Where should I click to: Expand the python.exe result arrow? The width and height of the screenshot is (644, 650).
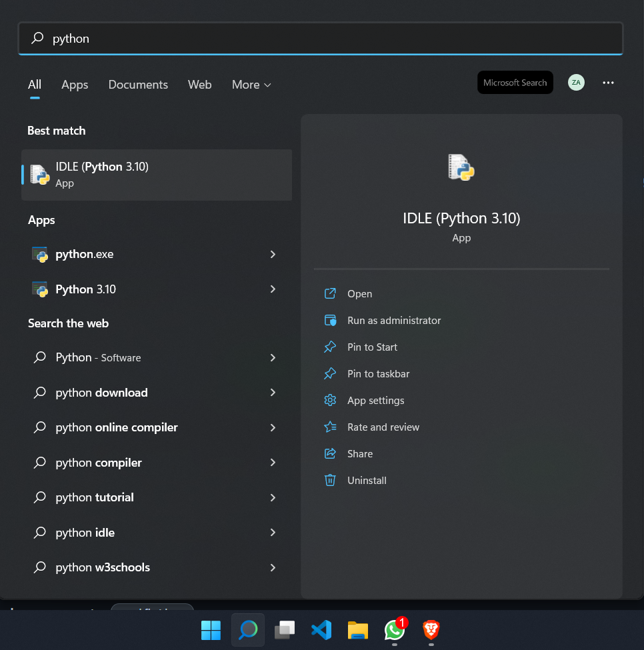(x=273, y=254)
